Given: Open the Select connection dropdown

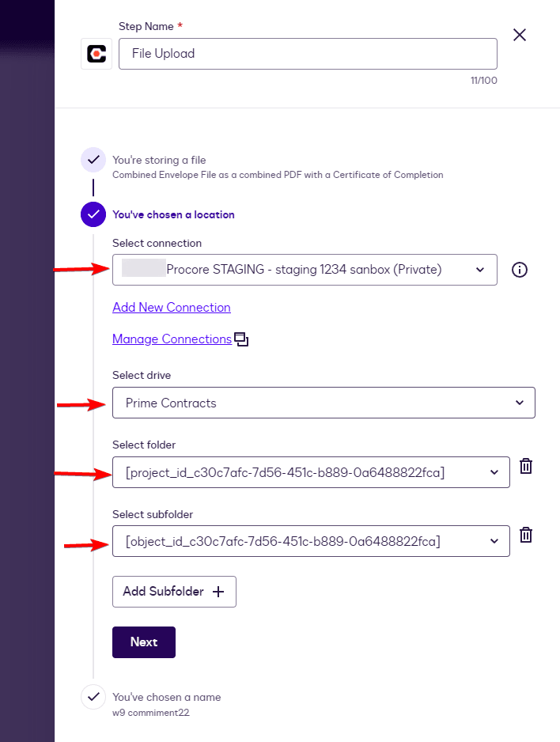Looking at the screenshot, I should [x=305, y=270].
